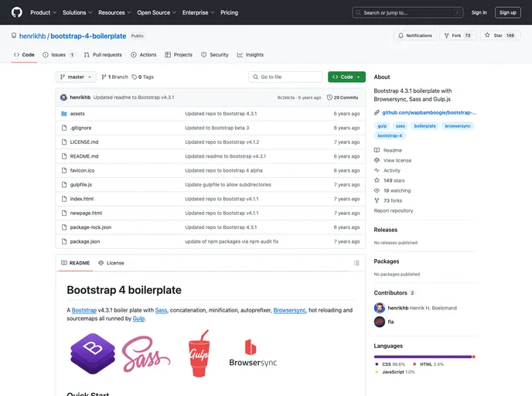Open the henrikhb owner link
Viewport: 532px width, 396px height.
click(x=32, y=36)
